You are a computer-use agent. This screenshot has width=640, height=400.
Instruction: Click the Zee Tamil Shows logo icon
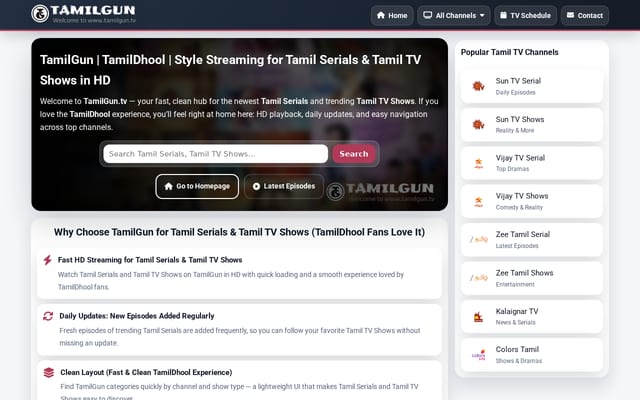[x=478, y=278]
